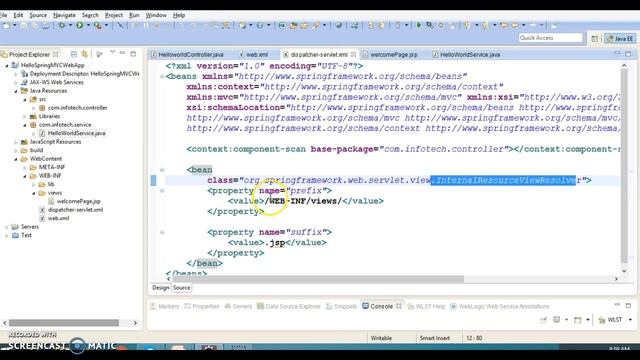The height and width of the screenshot is (360, 640).
Task: Open the Help menu
Action: (179, 15)
